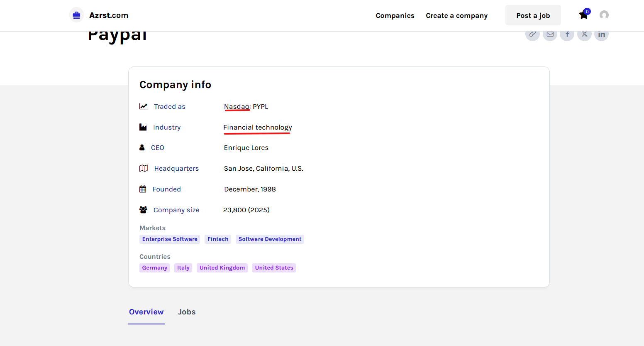The image size is (644, 346).
Task: Click the Financial technology value
Action: (258, 128)
